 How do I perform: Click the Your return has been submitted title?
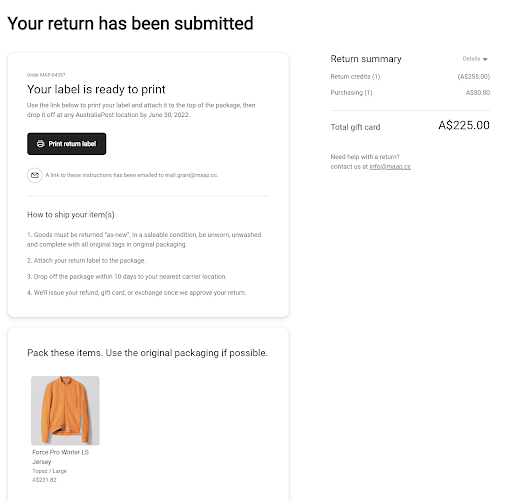(130, 24)
